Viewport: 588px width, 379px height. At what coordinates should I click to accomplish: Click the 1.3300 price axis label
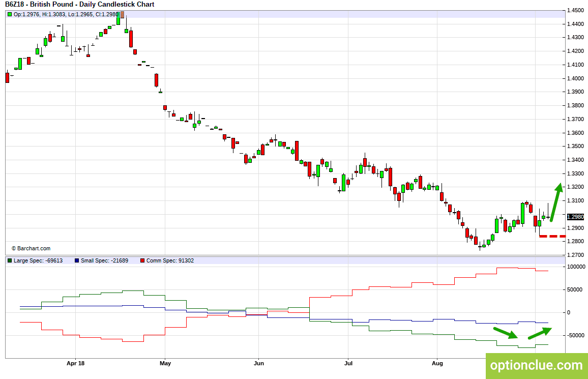576,173
